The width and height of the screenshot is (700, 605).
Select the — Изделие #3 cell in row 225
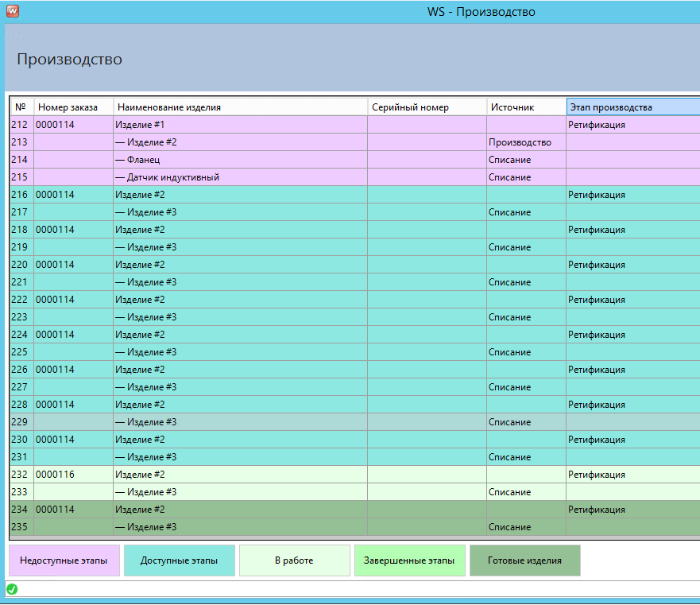tap(241, 352)
